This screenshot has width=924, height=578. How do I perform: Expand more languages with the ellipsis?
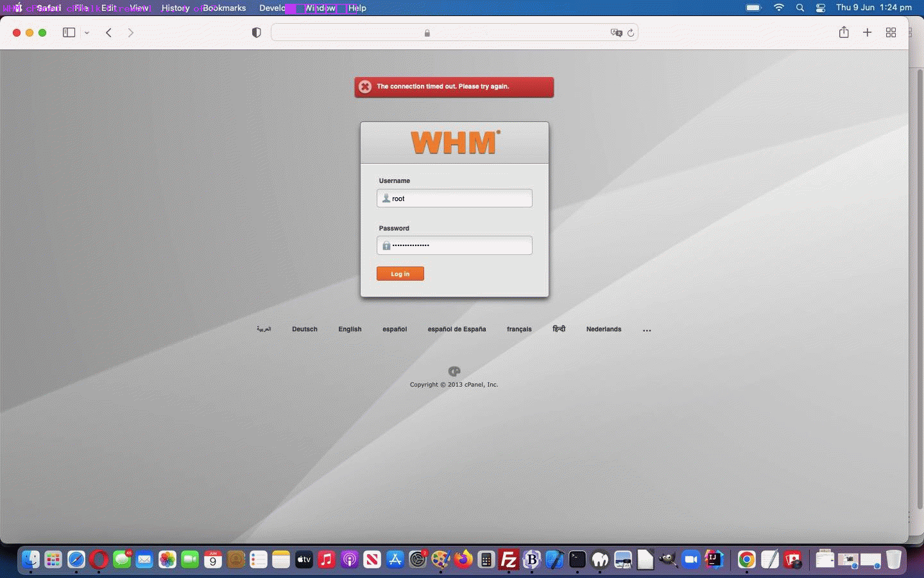click(647, 330)
